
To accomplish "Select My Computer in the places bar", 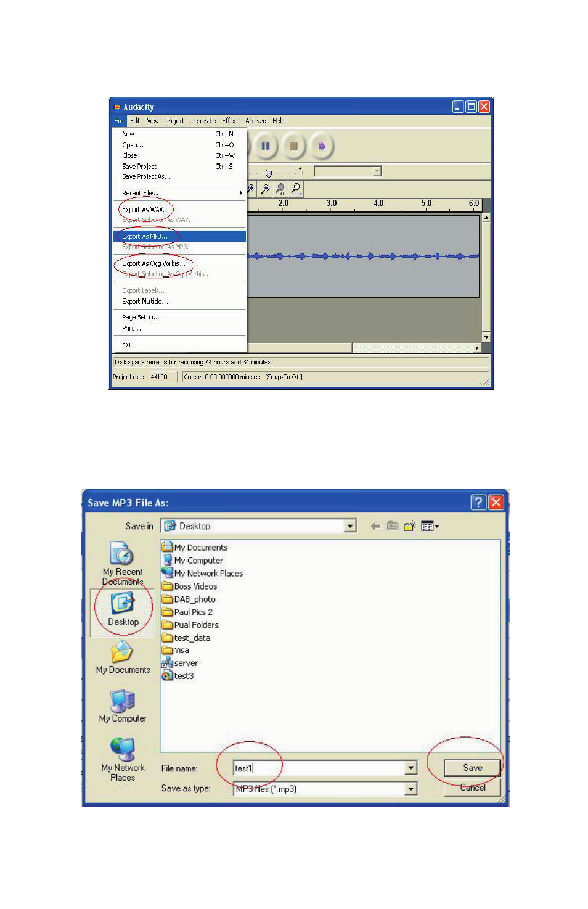I will pos(123,706).
